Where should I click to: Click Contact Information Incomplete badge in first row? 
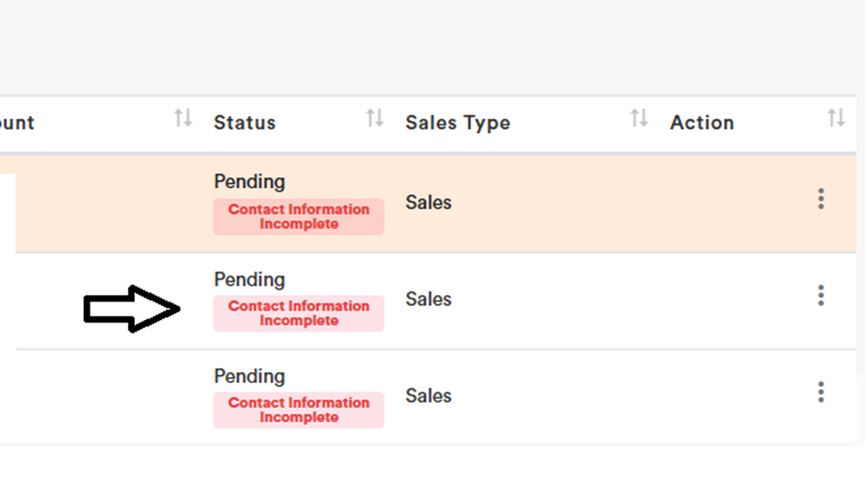(x=299, y=217)
